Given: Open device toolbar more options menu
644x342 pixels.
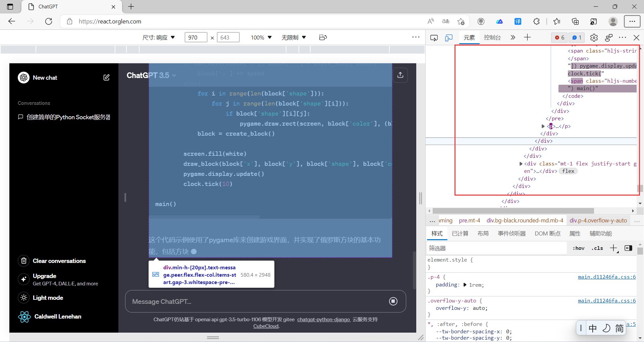Looking at the screenshot, I should pyautogui.click(x=416, y=37).
